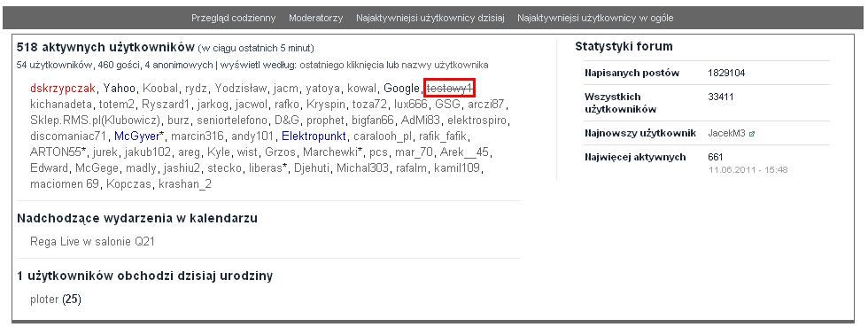
Task: Open andy101 user profile
Action: pos(252,136)
